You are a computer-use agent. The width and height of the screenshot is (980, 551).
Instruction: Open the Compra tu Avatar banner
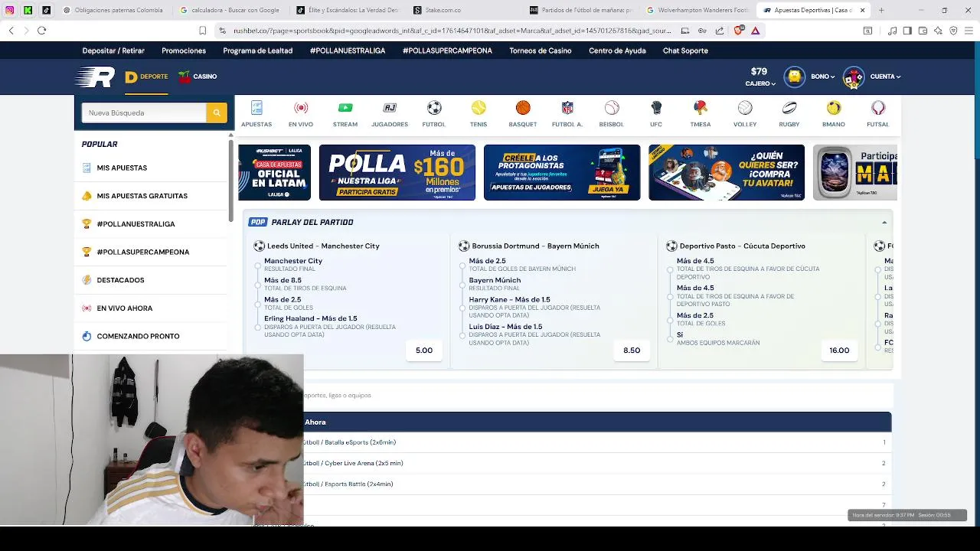tap(727, 172)
